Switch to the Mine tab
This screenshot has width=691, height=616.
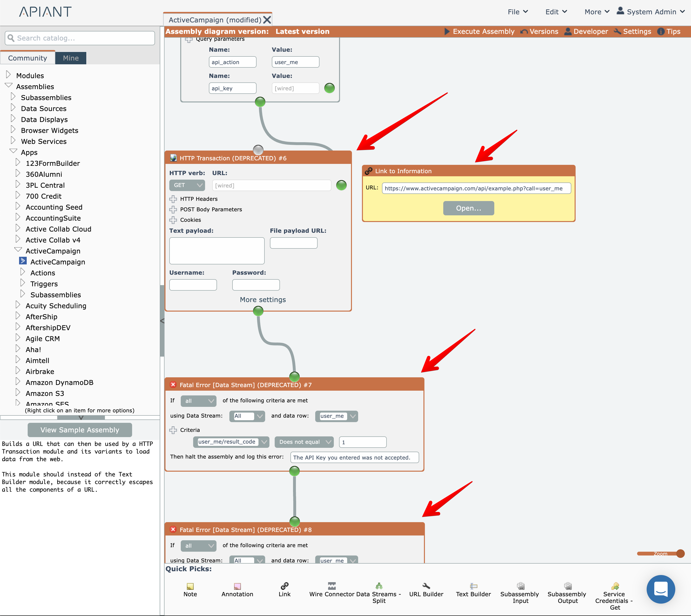click(x=71, y=58)
